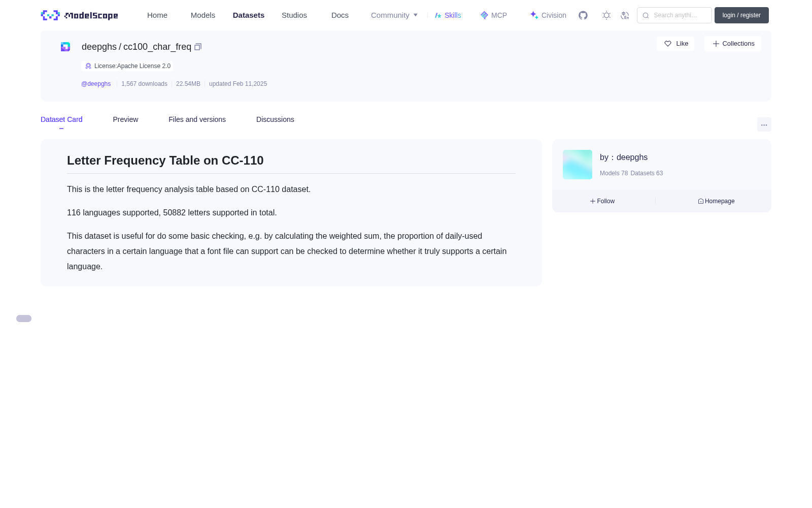Focus the search anything input field
This screenshot has height=508, width=812.
[x=674, y=15]
